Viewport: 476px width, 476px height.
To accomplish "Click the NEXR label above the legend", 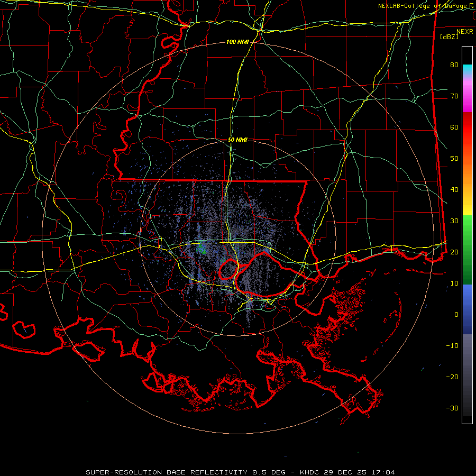I will click(464, 32).
